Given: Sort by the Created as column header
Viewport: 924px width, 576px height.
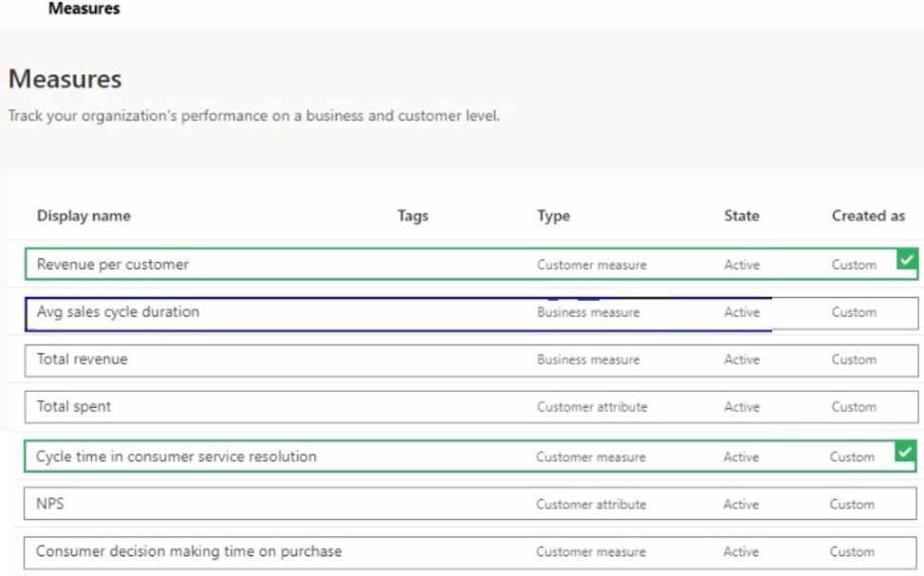Looking at the screenshot, I should coord(868,215).
